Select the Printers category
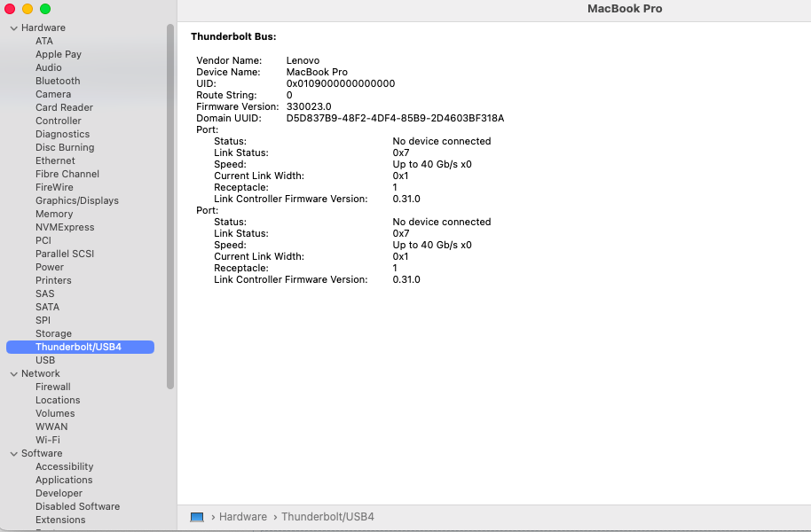 (x=53, y=280)
